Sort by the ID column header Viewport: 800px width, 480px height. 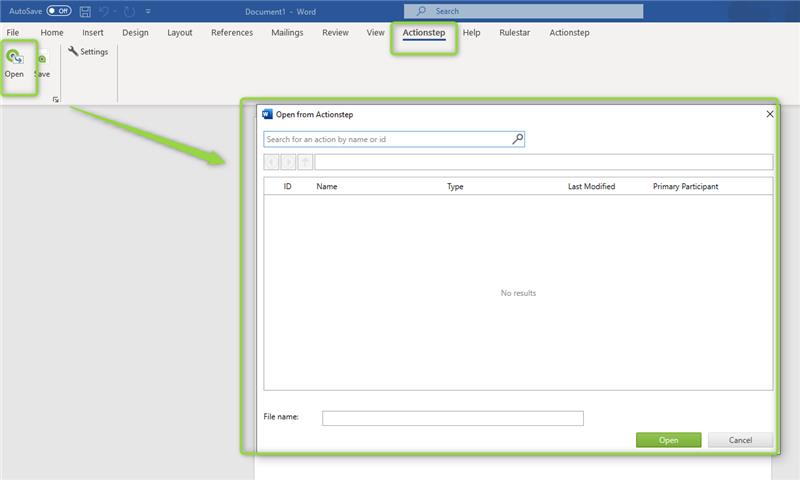pos(287,187)
